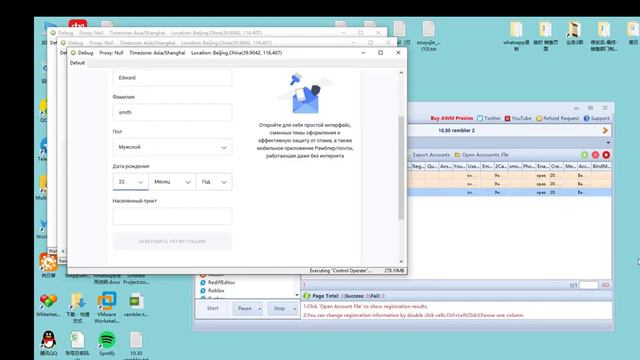Click the grayed complete registration button
The height and width of the screenshot is (360, 640).
pyautogui.click(x=172, y=242)
